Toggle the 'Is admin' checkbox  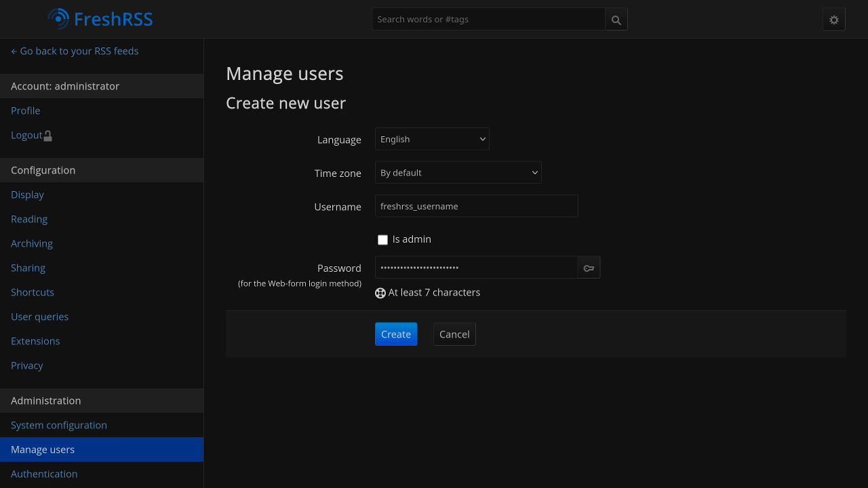point(382,239)
